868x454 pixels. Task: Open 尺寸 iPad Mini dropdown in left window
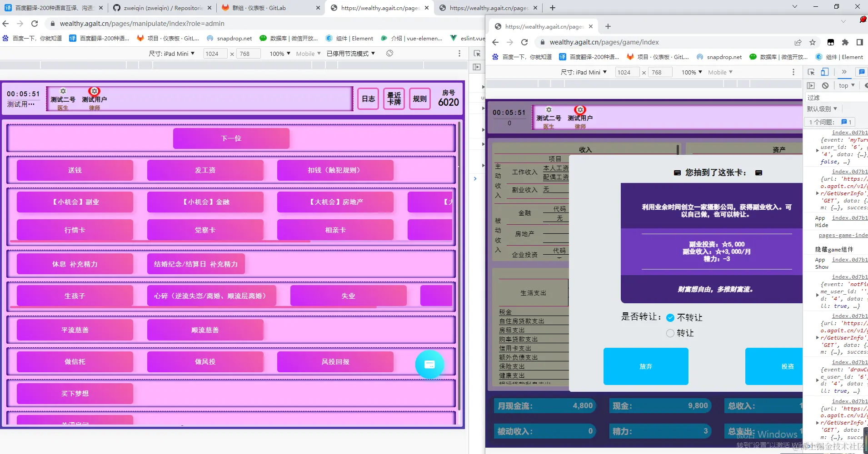tap(172, 54)
